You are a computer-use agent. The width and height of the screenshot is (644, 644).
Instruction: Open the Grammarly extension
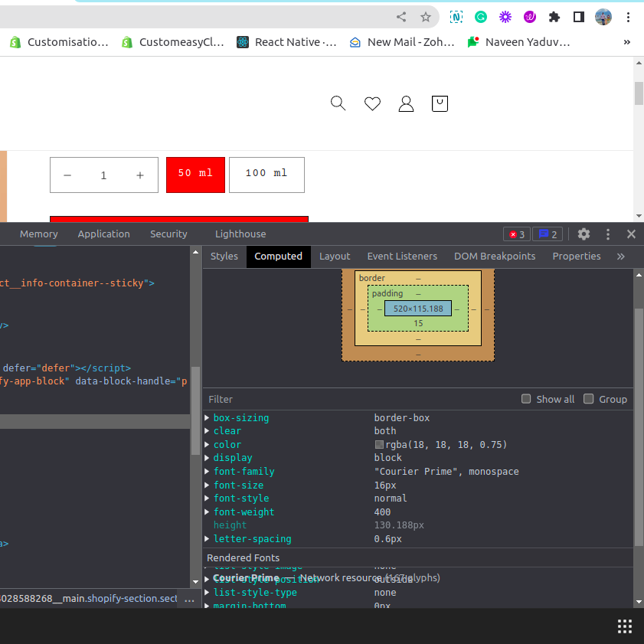481,17
